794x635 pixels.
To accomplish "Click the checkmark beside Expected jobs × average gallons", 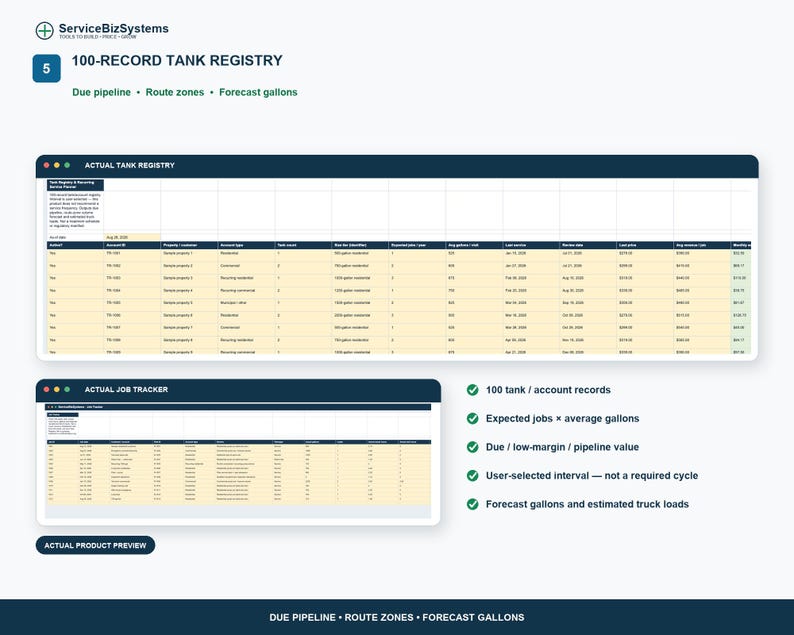I will tap(472, 418).
